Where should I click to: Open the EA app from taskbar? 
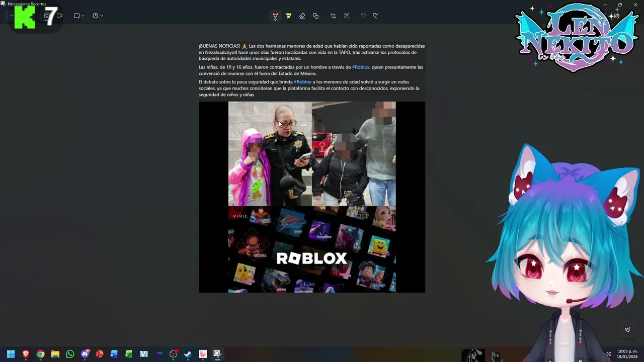[x=159, y=354]
